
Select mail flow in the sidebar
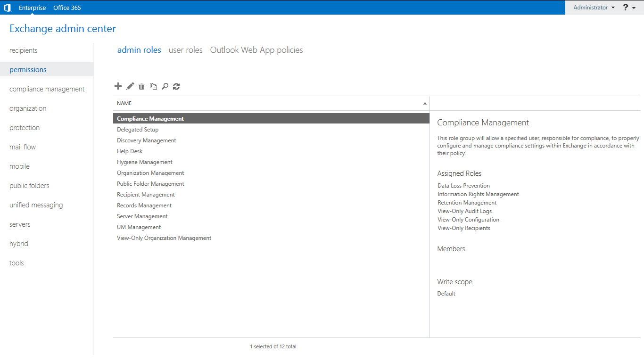(x=23, y=147)
